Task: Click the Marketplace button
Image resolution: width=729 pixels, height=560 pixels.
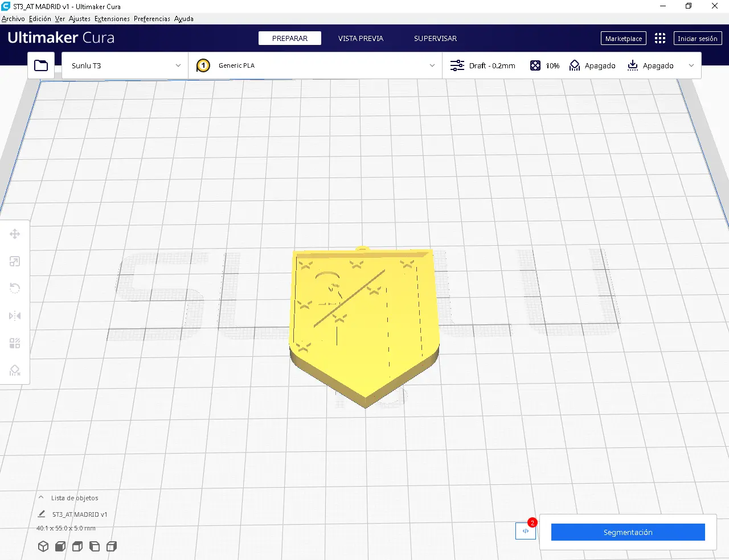Action: tap(623, 38)
